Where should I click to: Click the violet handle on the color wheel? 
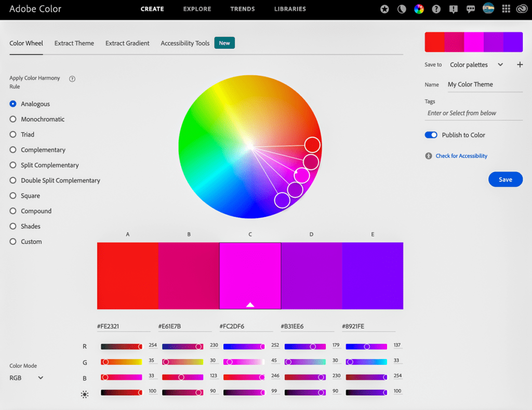[282, 200]
